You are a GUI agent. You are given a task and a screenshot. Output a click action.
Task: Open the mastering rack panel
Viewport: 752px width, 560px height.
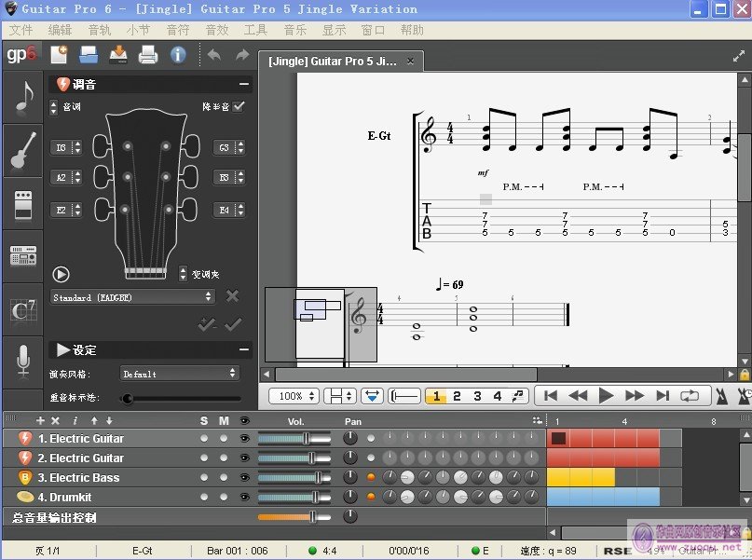22,256
